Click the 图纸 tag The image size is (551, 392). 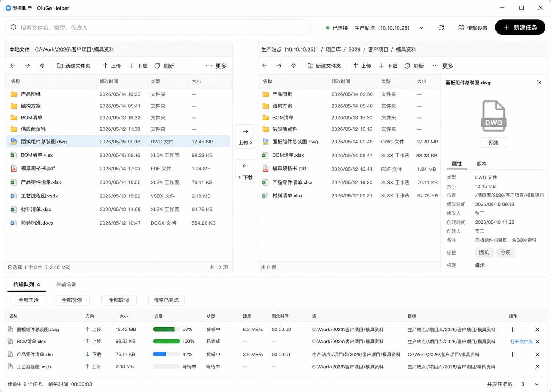[x=484, y=252]
